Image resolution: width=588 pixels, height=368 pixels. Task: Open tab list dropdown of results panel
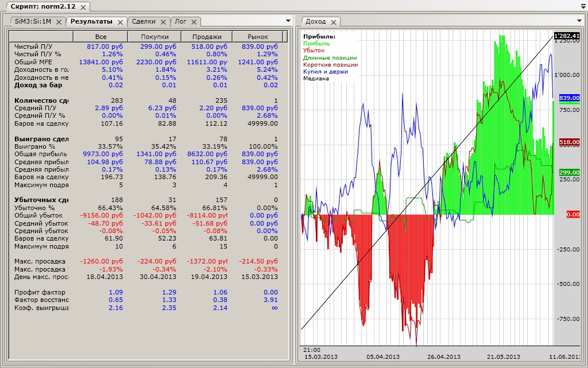pos(288,21)
